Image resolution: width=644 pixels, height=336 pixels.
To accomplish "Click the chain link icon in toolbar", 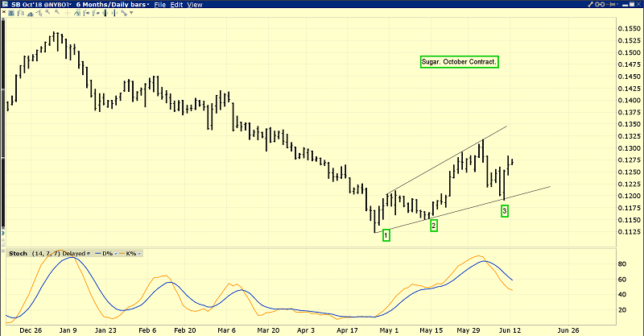I will click(x=600, y=5).
